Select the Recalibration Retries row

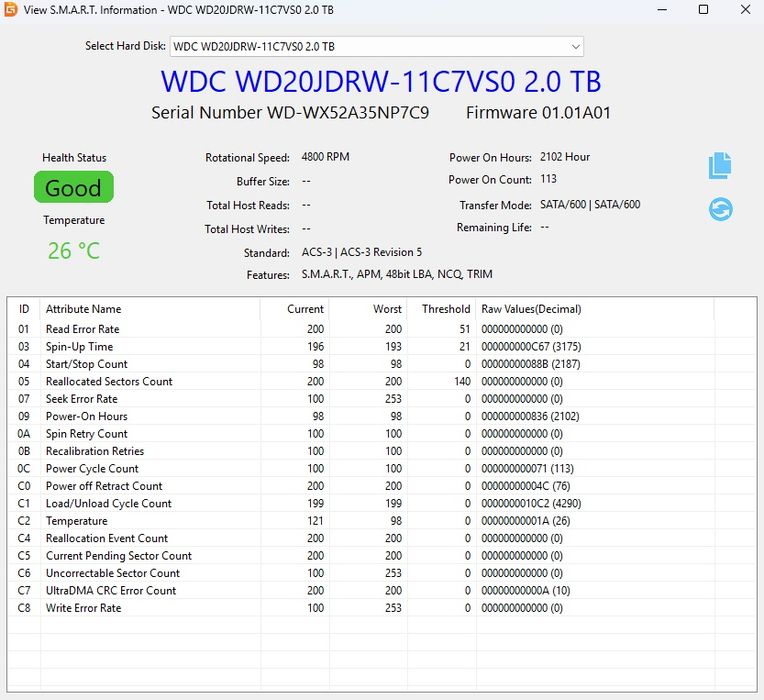click(x=382, y=451)
